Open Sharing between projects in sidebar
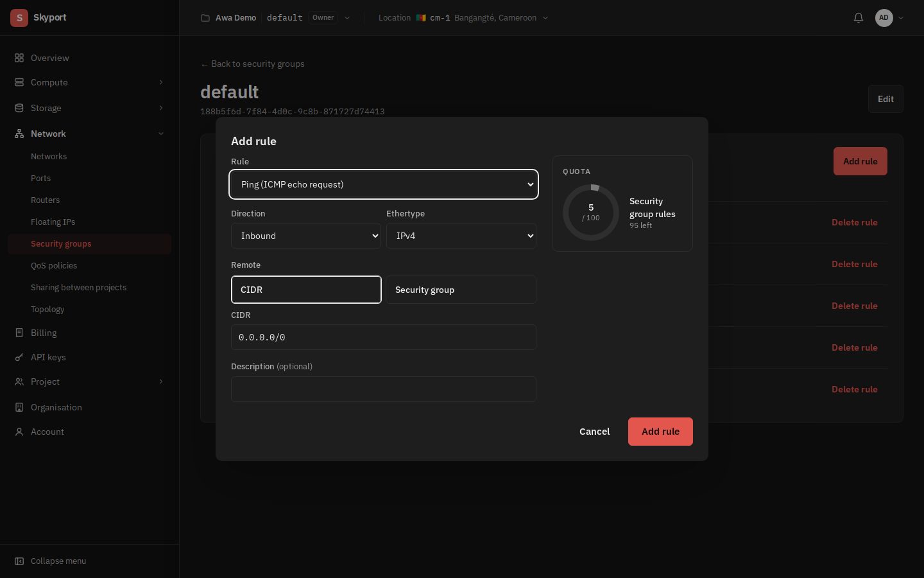Screen dimensions: 924x578 point(78,288)
